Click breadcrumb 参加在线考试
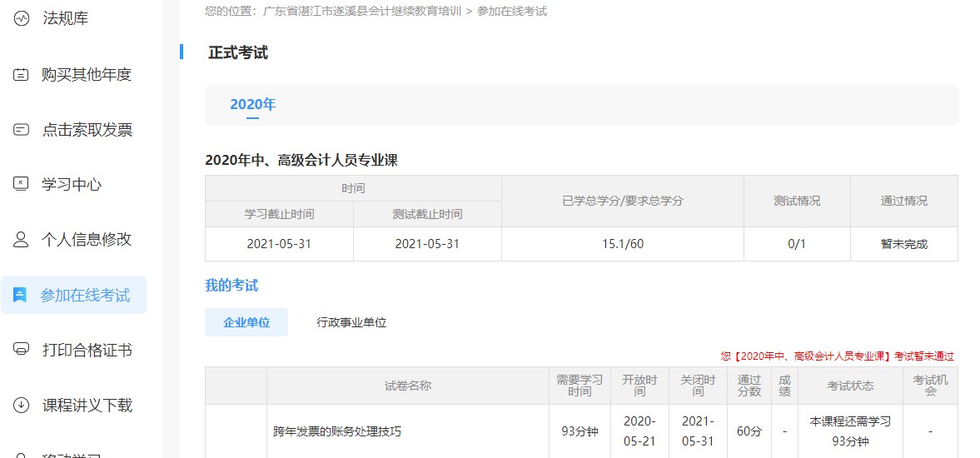The width and height of the screenshot is (980, 458). coord(513,12)
